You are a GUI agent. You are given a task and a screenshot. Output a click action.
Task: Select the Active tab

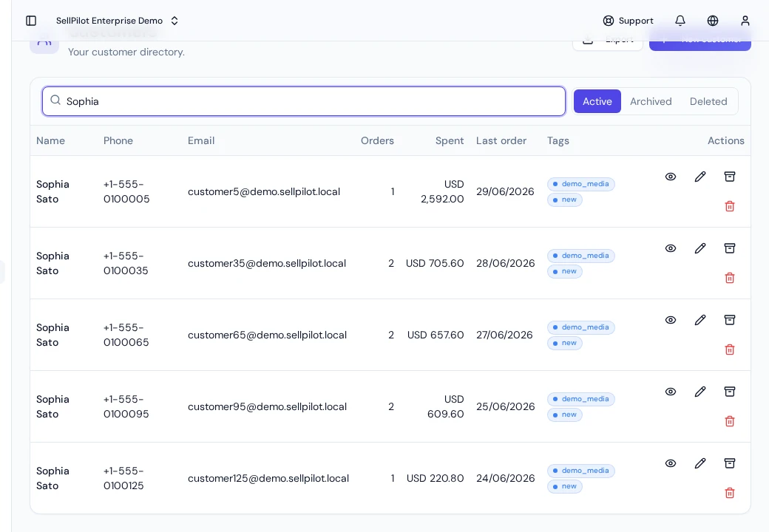coord(597,101)
